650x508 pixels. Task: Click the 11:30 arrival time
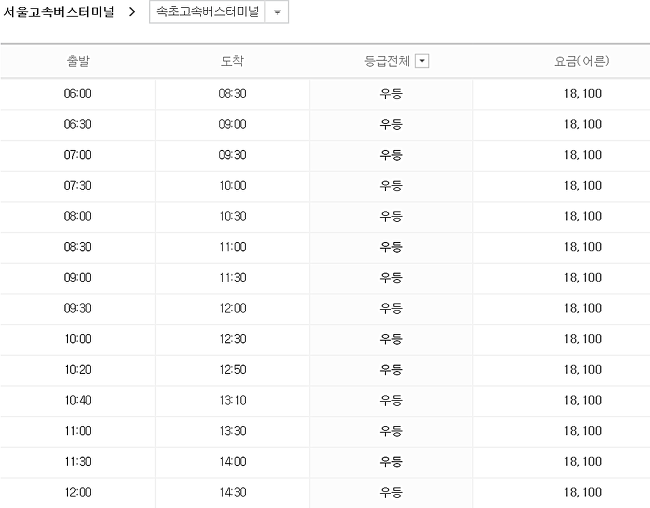tap(233, 277)
